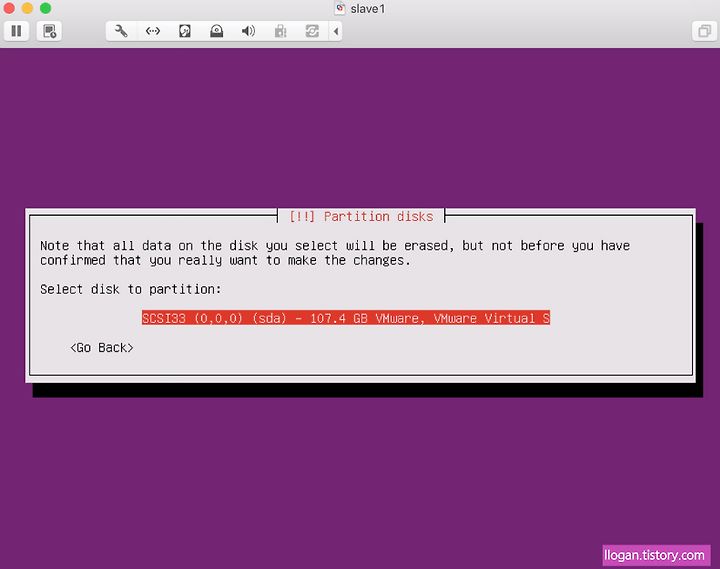Minimize the slave1 window
The height and width of the screenshot is (569, 720).
pyautogui.click(x=28, y=8)
